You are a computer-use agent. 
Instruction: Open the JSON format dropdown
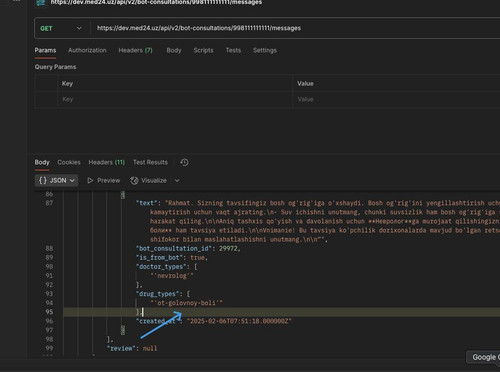[57, 180]
